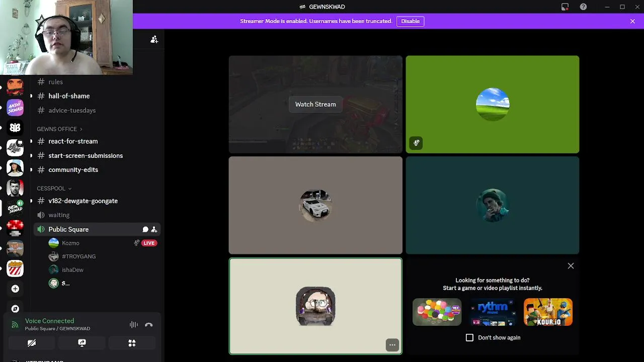The height and width of the screenshot is (362, 644).
Task: Click the Public Square / GEWNSKWAD link
Action: tap(57, 329)
